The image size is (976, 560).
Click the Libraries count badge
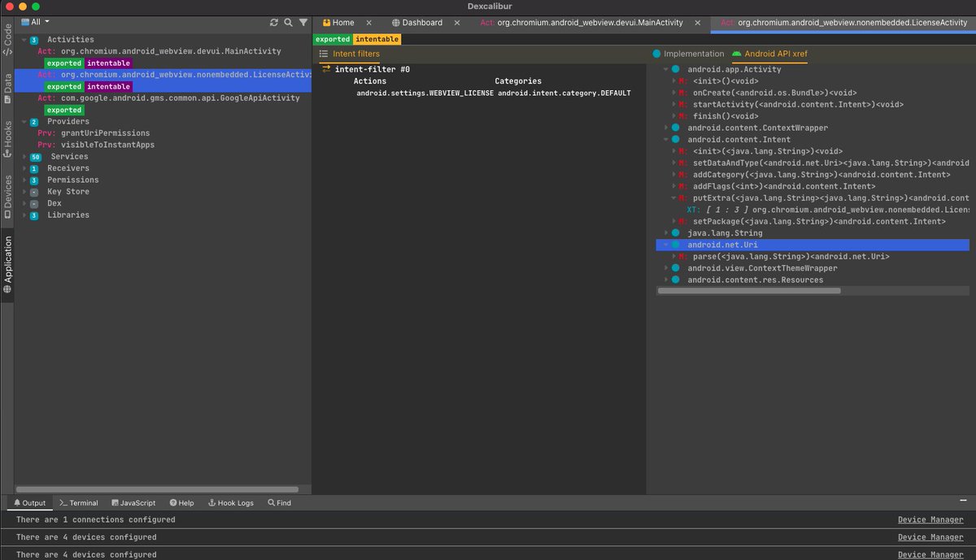(34, 215)
